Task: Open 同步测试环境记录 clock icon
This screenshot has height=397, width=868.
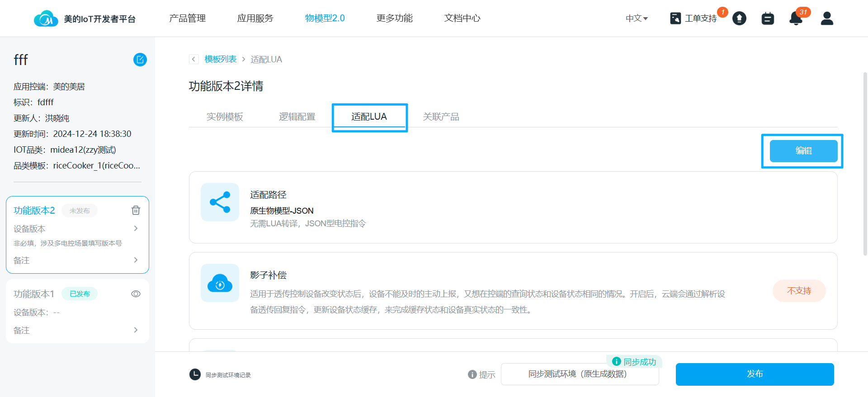Action: (x=195, y=374)
